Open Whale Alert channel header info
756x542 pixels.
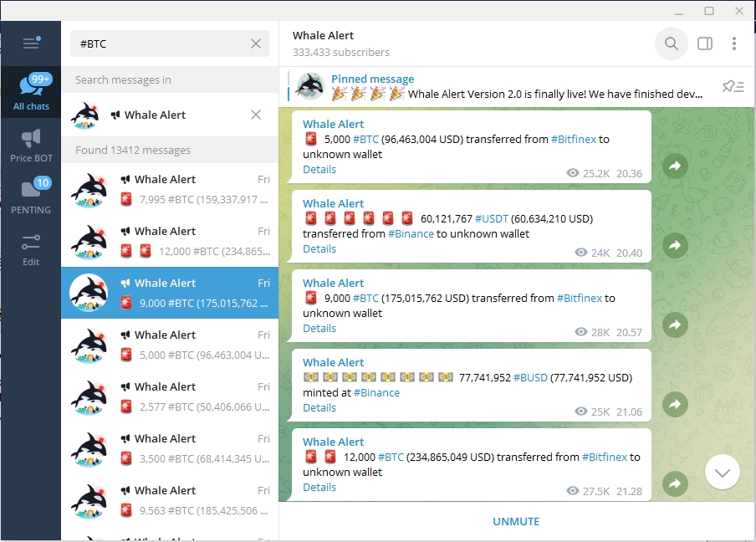click(x=341, y=43)
